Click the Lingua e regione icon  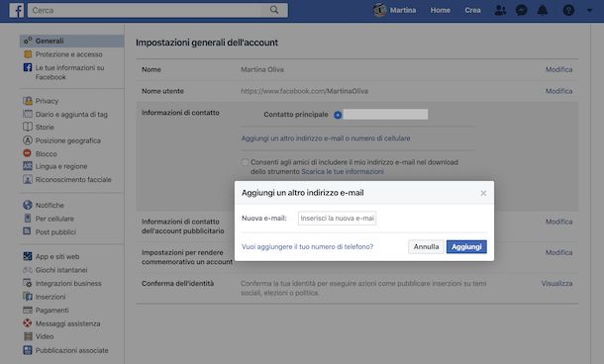pos(28,166)
